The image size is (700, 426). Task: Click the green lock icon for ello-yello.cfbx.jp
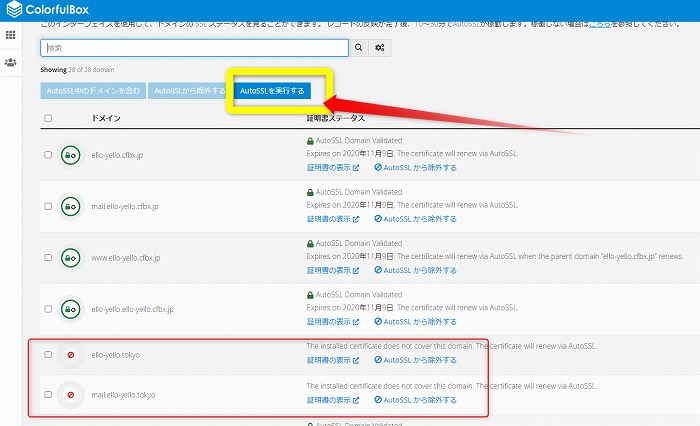(70, 155)
